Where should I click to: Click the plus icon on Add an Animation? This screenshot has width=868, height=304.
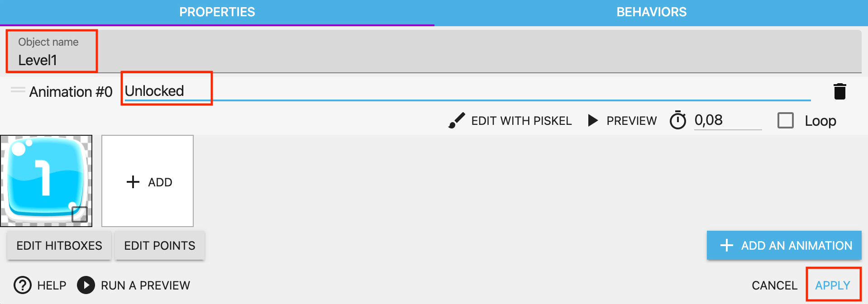coord(726,245)
